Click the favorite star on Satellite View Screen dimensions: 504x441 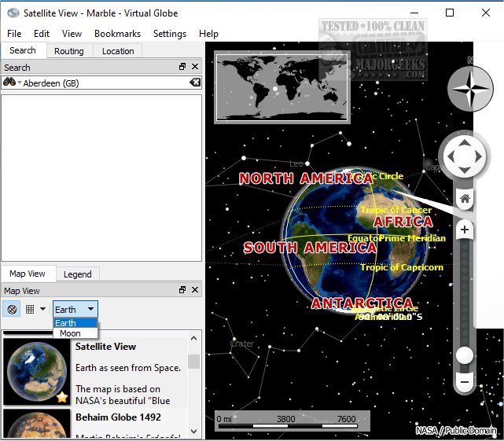tap(62, 397)
